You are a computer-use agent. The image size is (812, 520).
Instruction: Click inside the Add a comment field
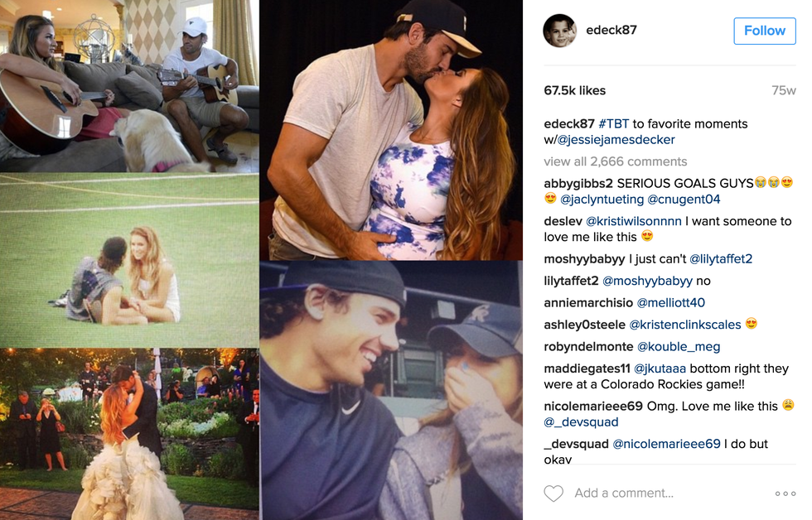pos(668,494)
